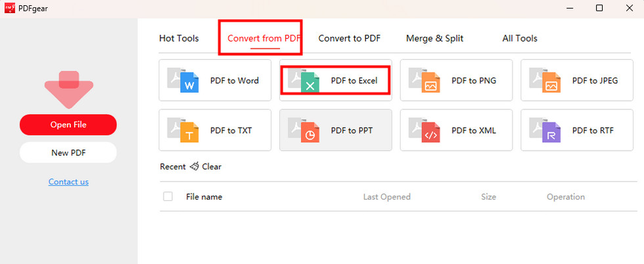Choose the PDF to JPEG label
Viewport: 644px width, 264px height.
coord(595,80)
